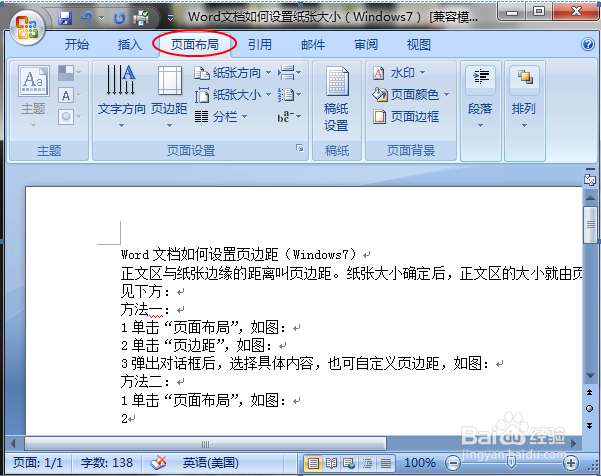Switch to the 开始 tab
This screenshot has width=601, height=476.
pyautogui.click(x=77, y=44)
